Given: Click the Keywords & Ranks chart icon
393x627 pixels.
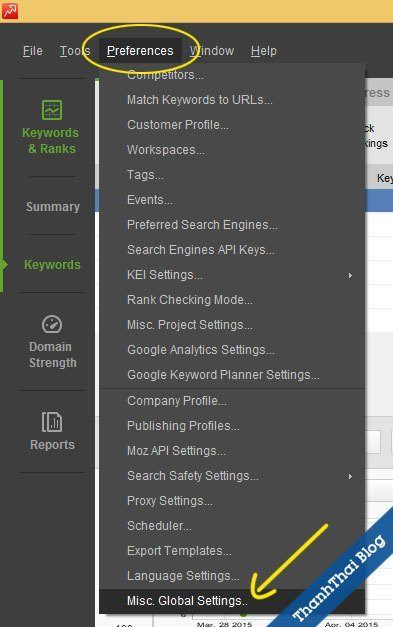Looking at the screenshot, I should click(x=52, y=110).
